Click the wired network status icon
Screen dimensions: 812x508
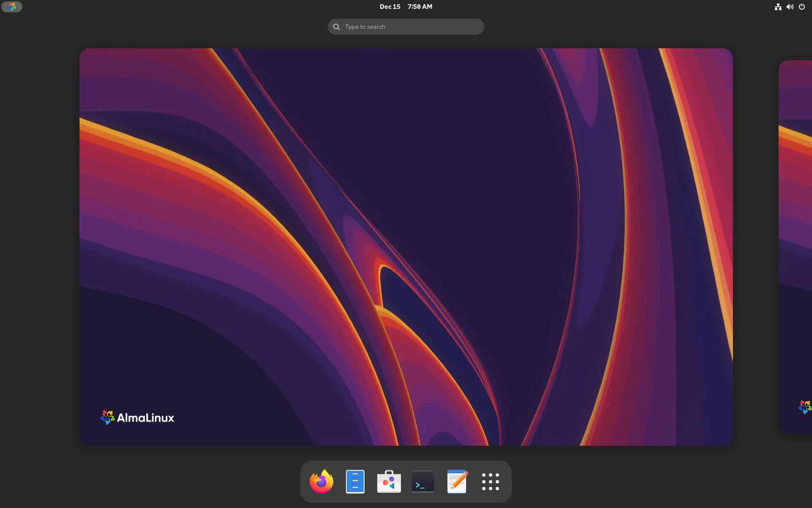pyautogui.click(x=778, y=7)
